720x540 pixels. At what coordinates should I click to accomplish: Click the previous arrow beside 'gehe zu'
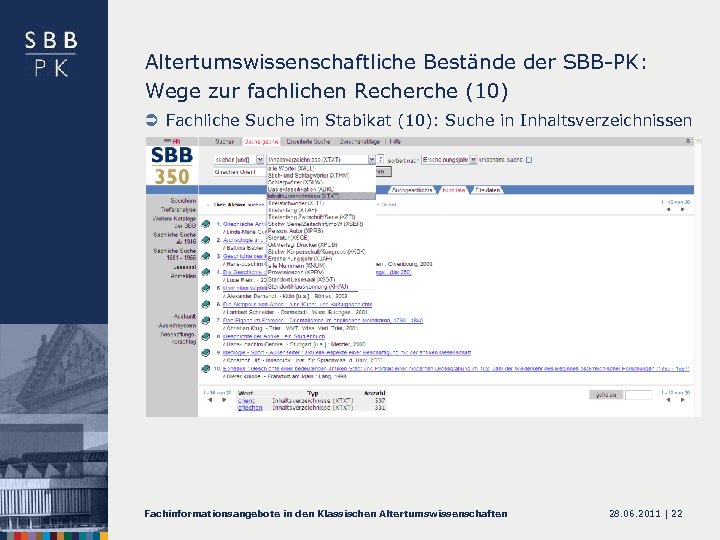click(x=669, y=400)
